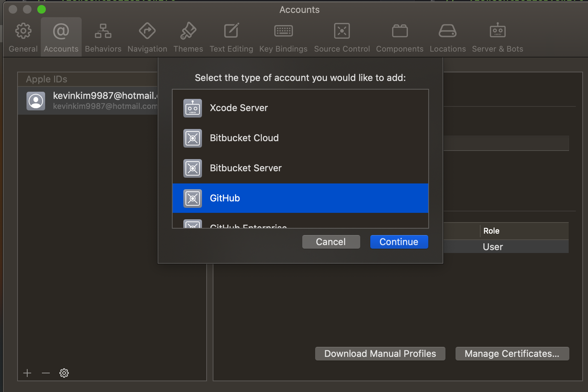Image resolution: width=588 pixels, height=392 pixels.
Task: Click the plus add account button
Action: pos(27,373)
